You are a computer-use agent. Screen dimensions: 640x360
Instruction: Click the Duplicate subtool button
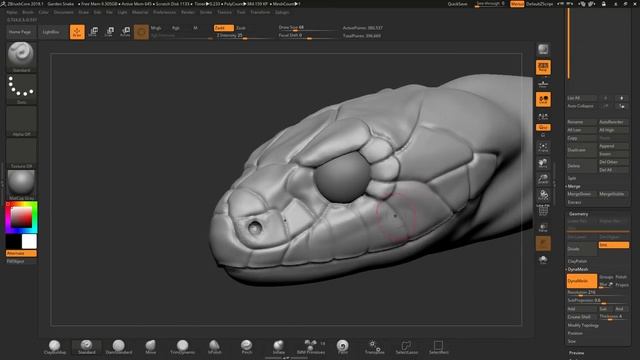click(x=582, y=150)
